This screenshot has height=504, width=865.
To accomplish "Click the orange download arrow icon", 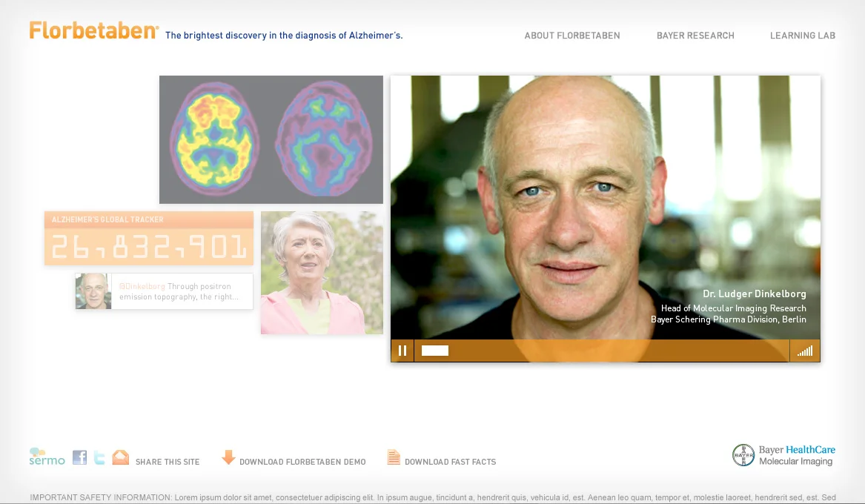I will [x=228, y=457].
